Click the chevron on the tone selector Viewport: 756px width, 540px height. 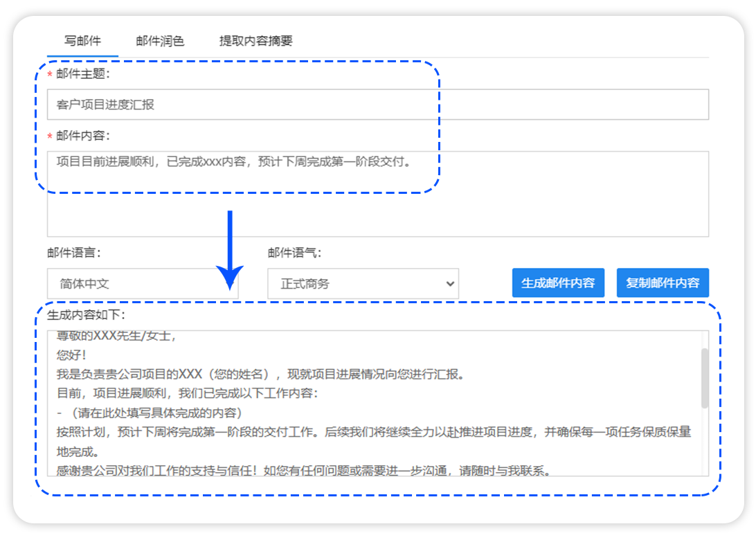451,284
